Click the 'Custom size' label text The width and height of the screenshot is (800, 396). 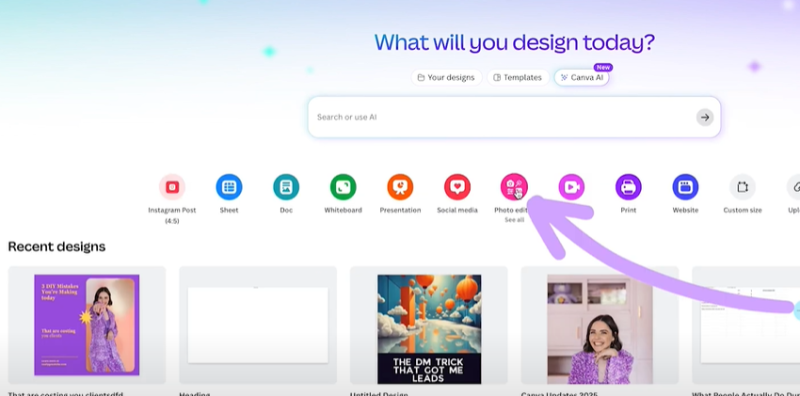[x=742, y=210]
